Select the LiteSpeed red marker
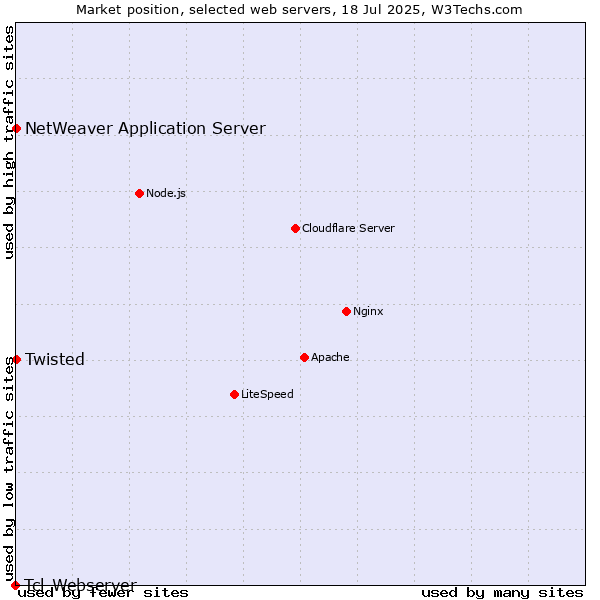 click(x=235, y=395)
